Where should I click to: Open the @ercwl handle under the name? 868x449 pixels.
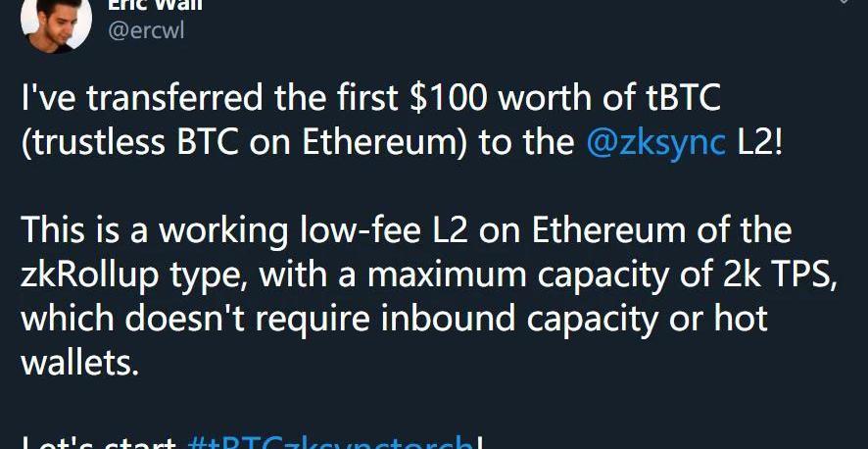pos(146,31)
